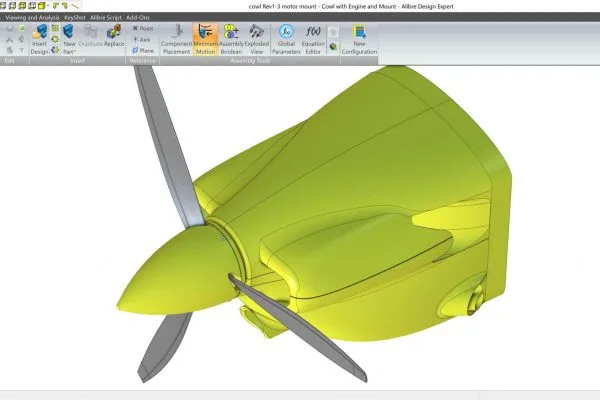Open the view-style dropdown in the title bar
Screen dimensions: 600x400
coord(48,5)
